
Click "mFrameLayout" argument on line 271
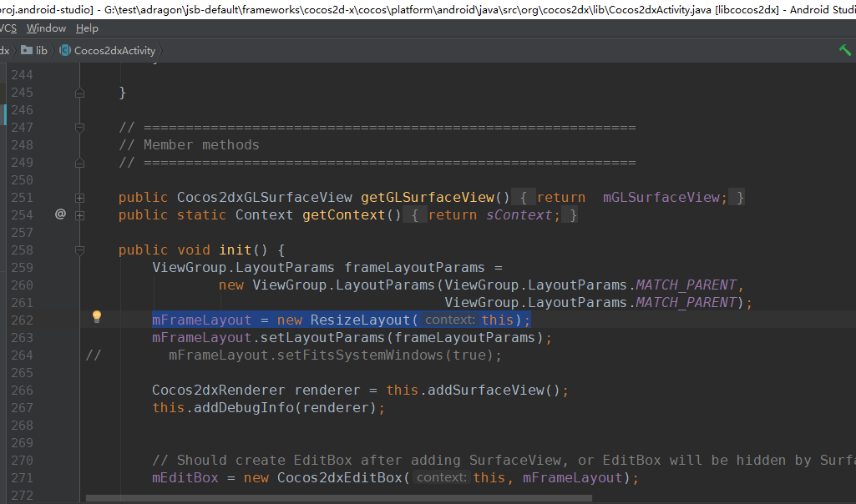click(573, 478)
